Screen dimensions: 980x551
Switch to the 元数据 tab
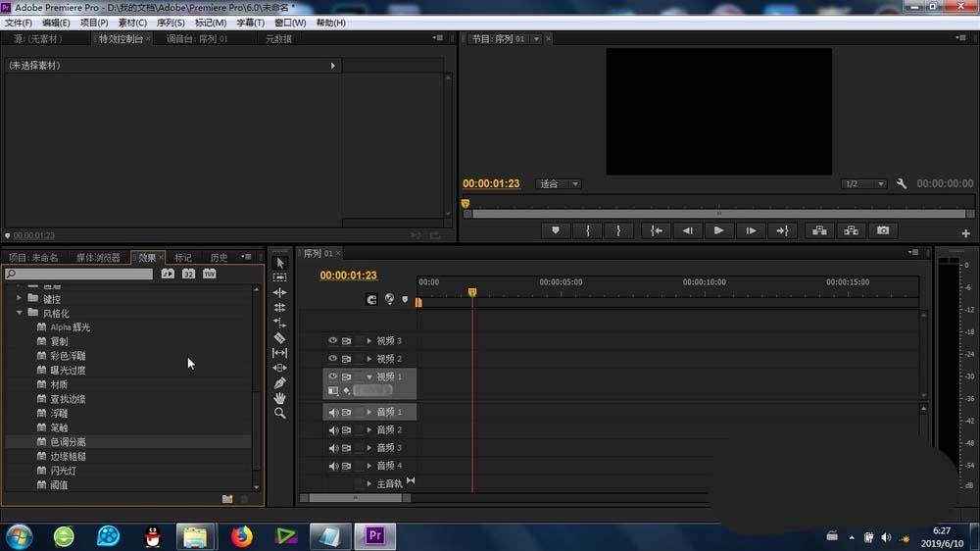[x=278, y=39]
